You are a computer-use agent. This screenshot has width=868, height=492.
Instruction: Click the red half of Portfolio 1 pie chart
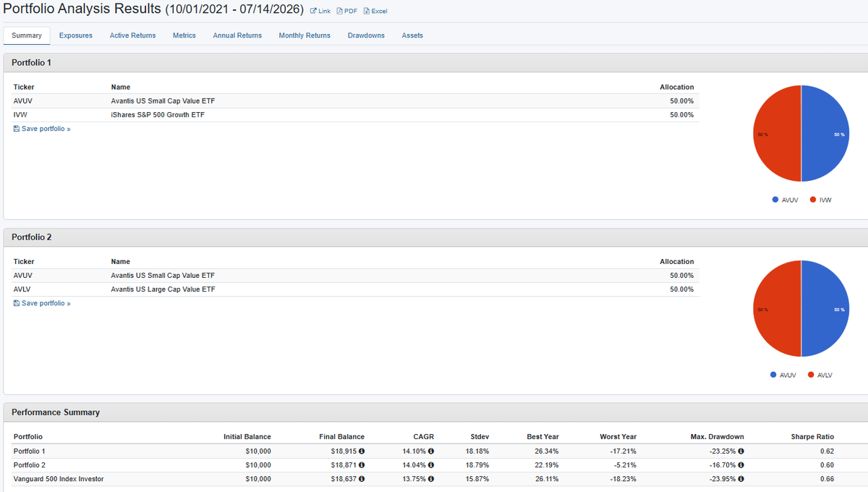tap(778, 134)
